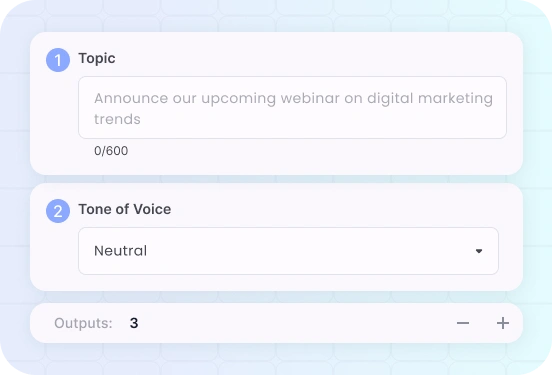
Task: Add one more output using the plus stepper
Action: [x=503, y=323]
